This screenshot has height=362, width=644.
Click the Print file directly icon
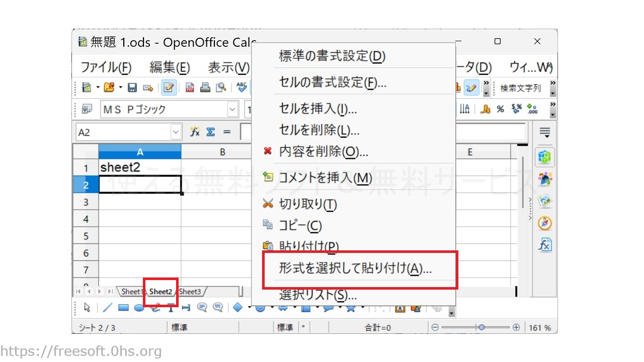[205, 88]
